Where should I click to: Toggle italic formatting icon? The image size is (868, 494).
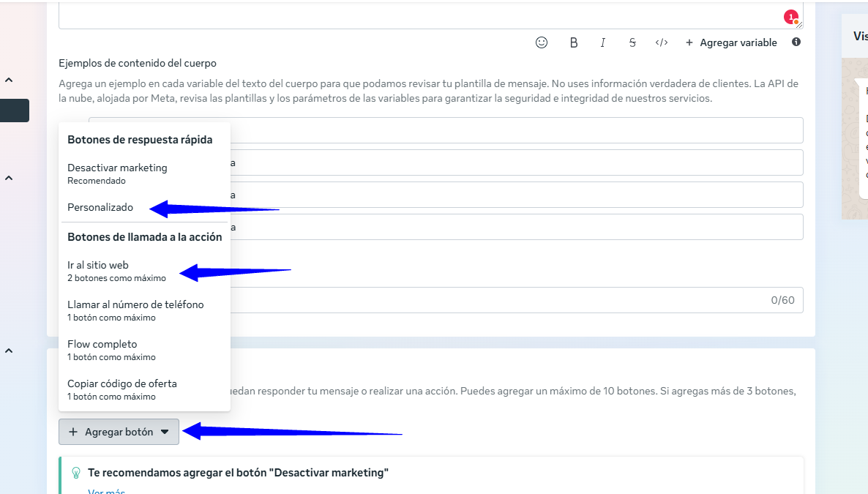pos(603,42)
